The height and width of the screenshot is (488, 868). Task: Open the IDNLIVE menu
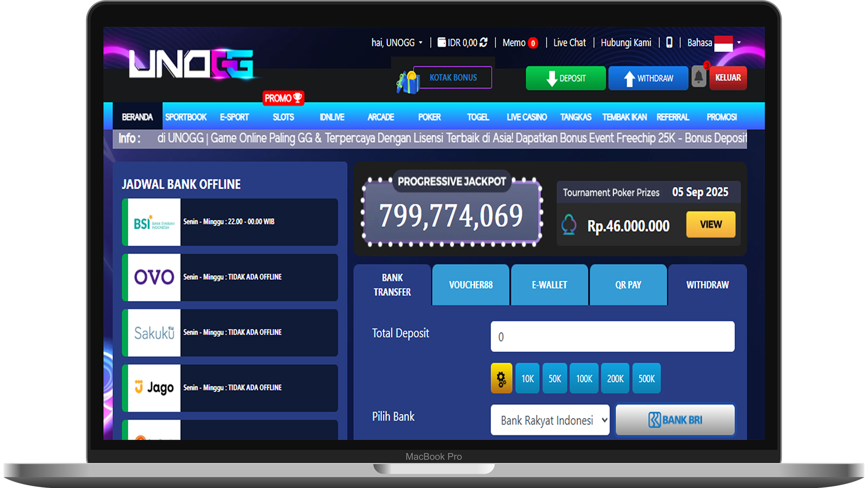[332, 117]
